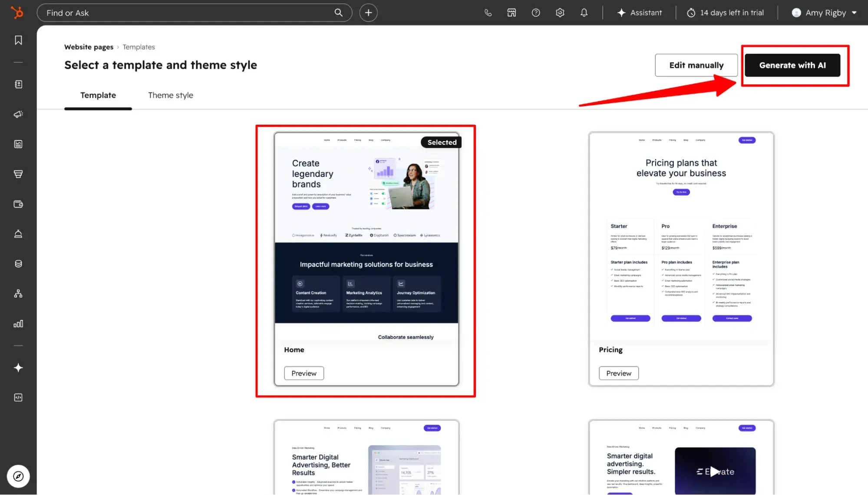Preview the Pricing template

pos(619,373)
